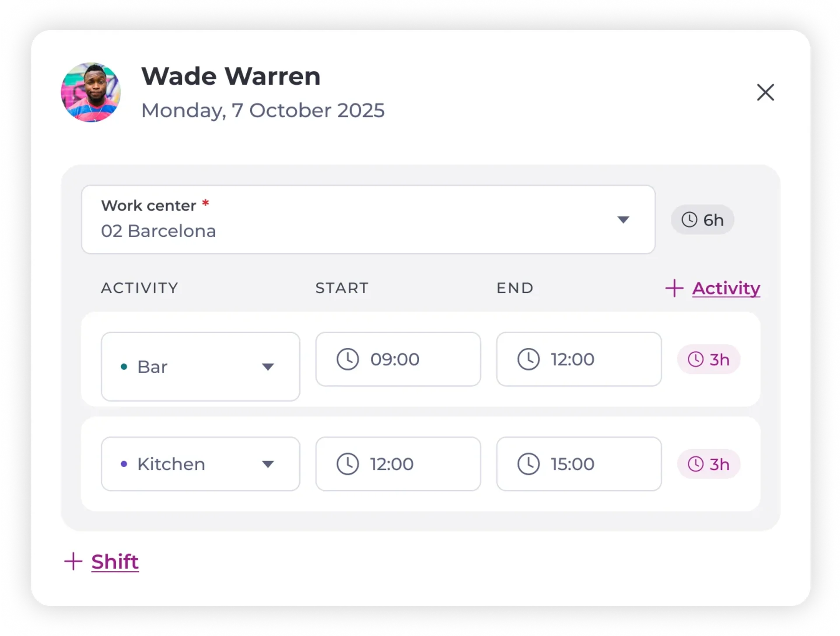The height and width of the screenshot is (636, 840).
Task: Click the purple dot beside Kitchen
Action: 124,464
